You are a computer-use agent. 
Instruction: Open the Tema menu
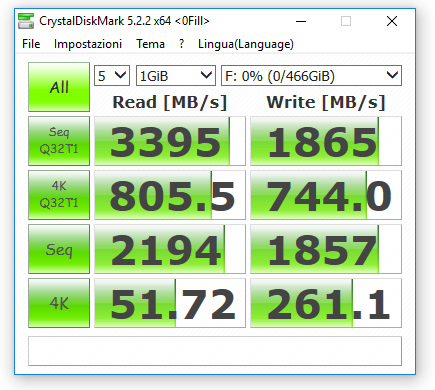coord(150,44)
